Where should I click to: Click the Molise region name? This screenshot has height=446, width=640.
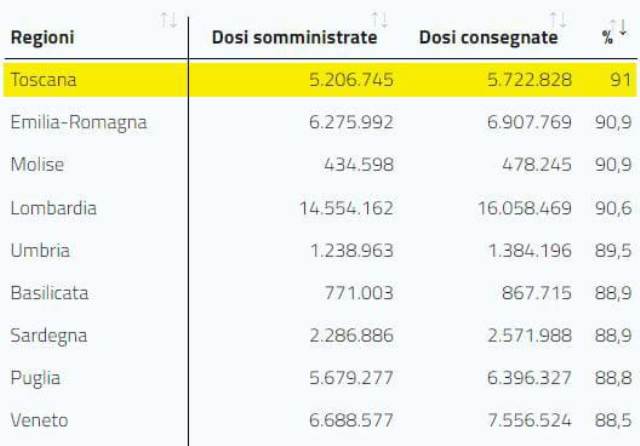tap(38, 165)
